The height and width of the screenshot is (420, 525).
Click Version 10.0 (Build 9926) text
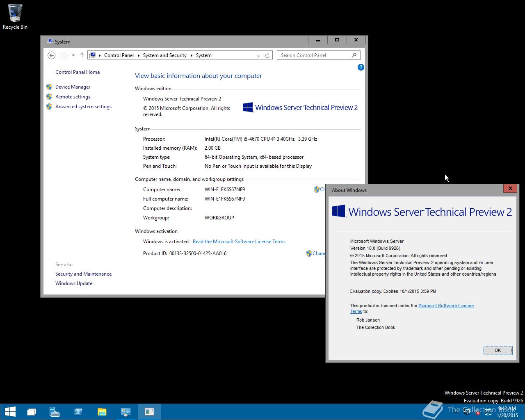pyautogui.click(x=375, y=248)
